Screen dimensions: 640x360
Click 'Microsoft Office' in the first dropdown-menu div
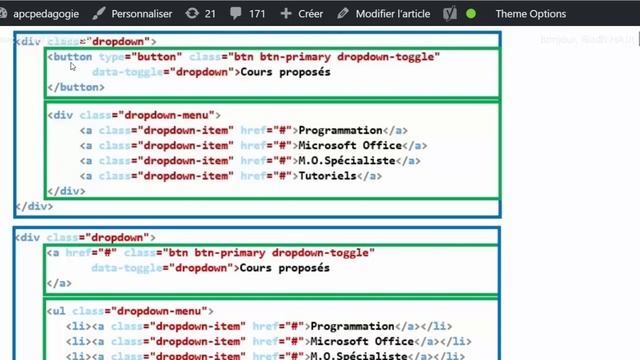350,146
